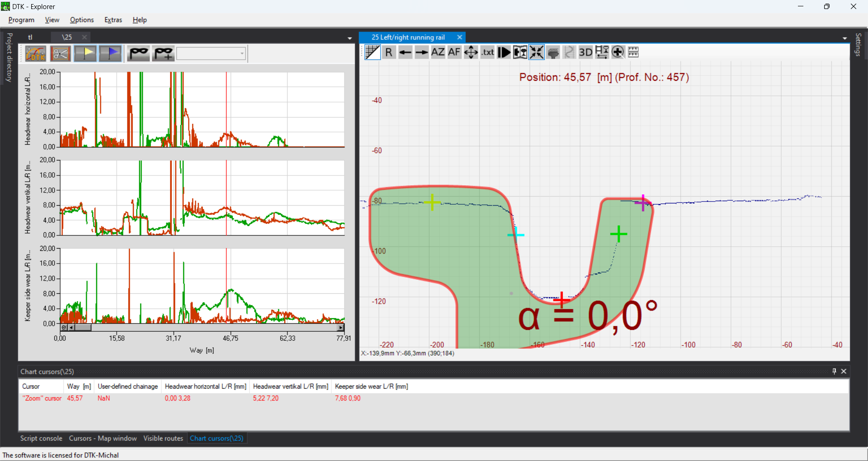
Task: Go to previous profile with left arrow
Action: tap(405, 52)
